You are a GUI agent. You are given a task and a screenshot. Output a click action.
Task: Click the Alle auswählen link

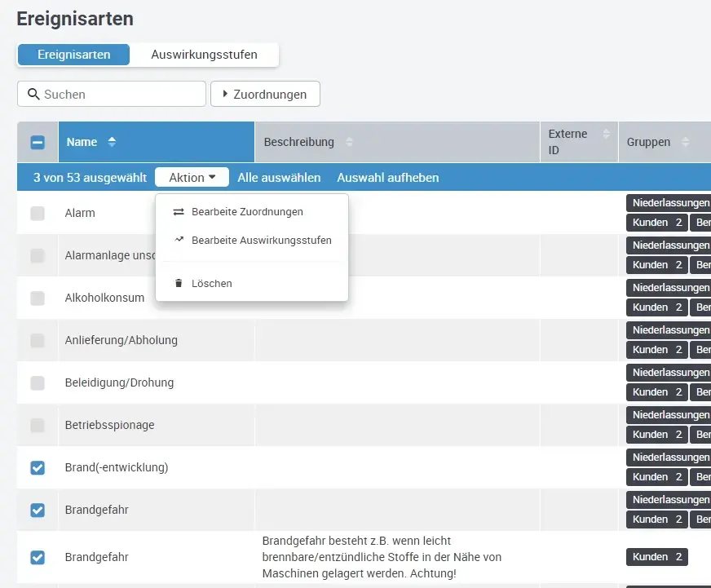point(279,178)
